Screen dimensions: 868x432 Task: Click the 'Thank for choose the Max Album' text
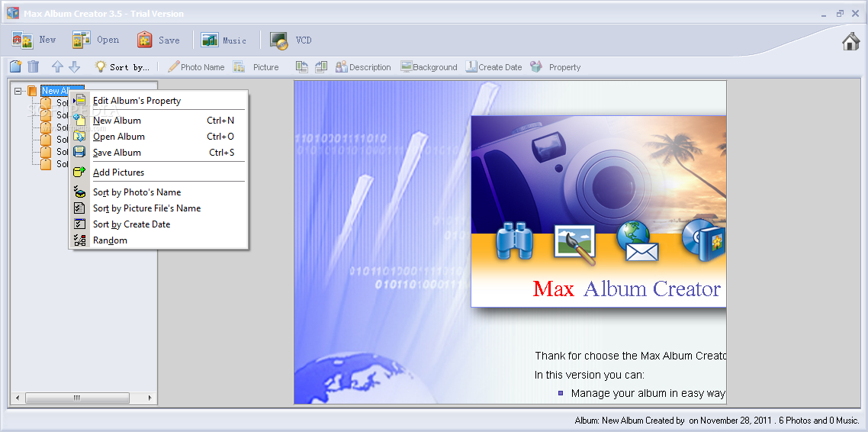click(x=631, y=356)
